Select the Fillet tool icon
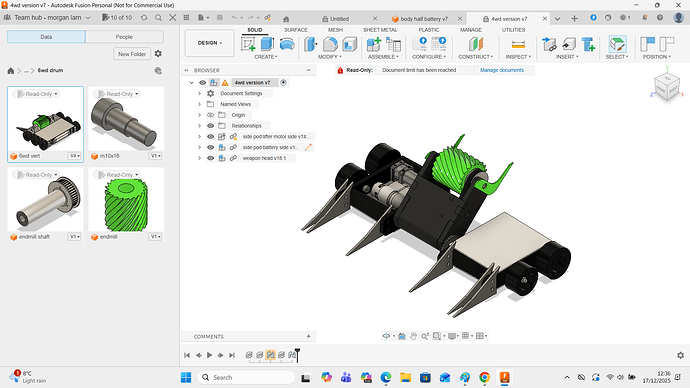 point(330,44)
